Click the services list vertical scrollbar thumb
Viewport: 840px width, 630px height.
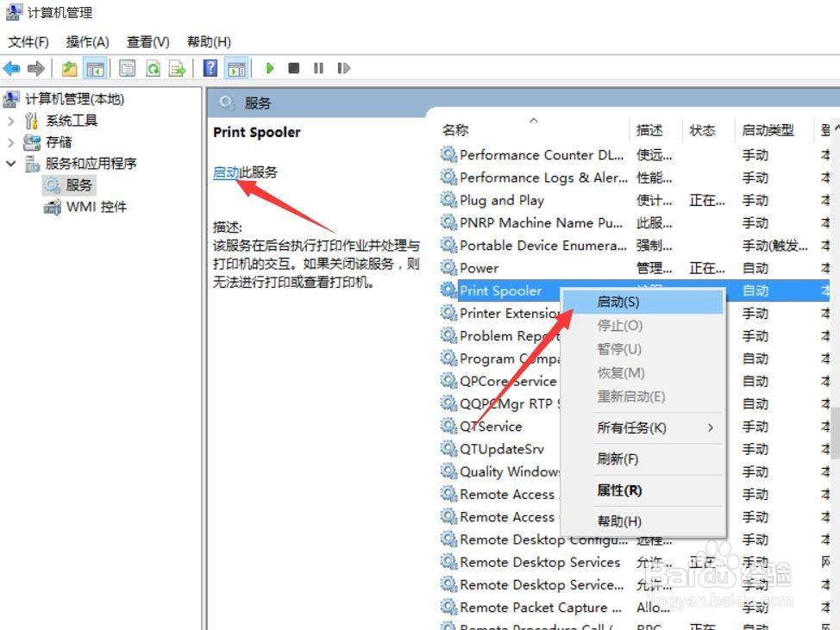coord(835,433)
